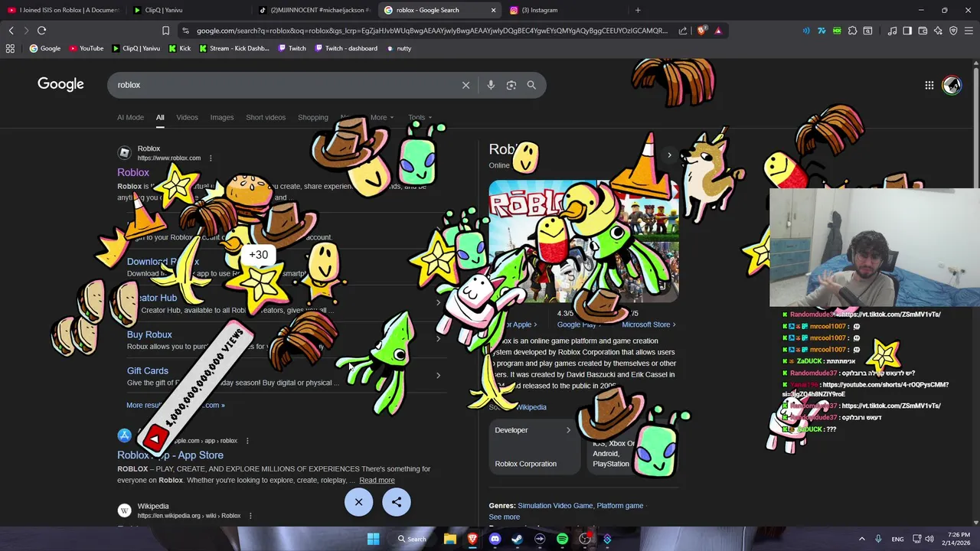Open the Gift Cards sitelink

(147, 371)
